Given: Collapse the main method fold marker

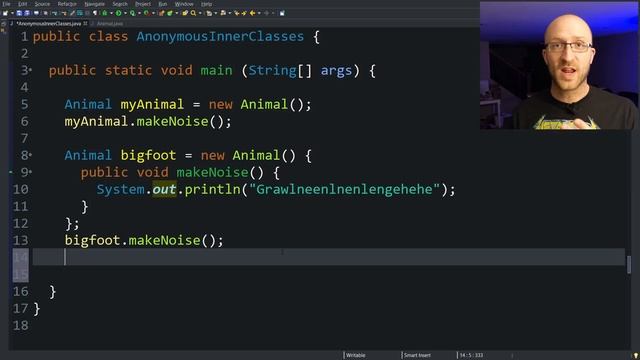Looking at the screenshot, I should point(31,71).
